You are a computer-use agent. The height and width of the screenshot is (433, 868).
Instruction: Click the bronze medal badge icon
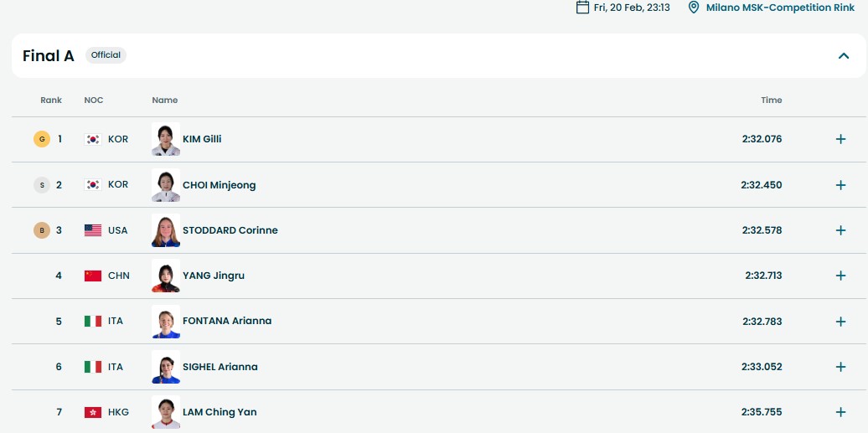(x=42, y=230)
